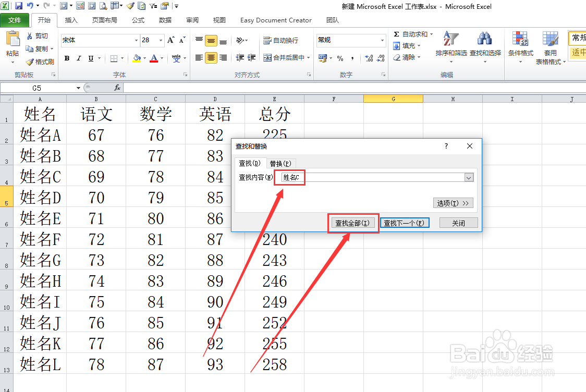Click the dialog help question mark
The width and height of the screenshot is (586, 392).
446,146
